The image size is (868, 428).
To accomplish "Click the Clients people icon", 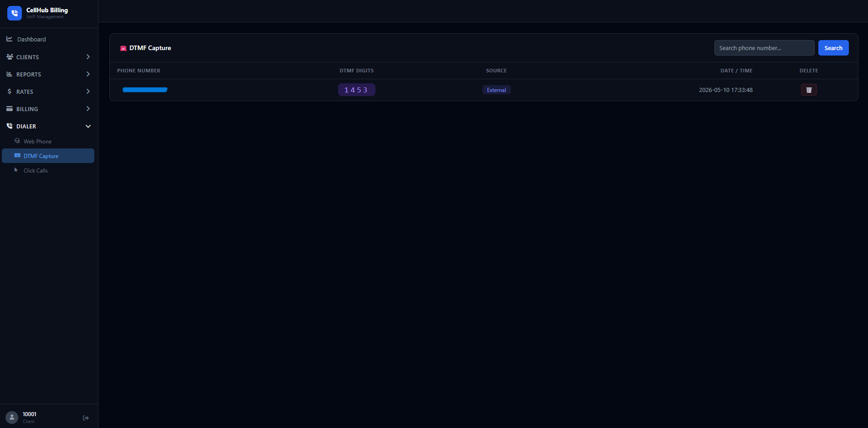I will coord(10,57).
